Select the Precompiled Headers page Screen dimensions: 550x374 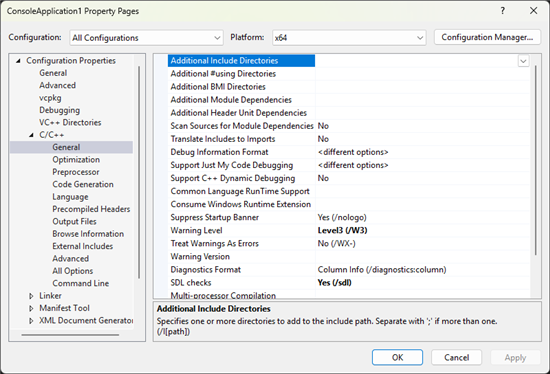91,209
